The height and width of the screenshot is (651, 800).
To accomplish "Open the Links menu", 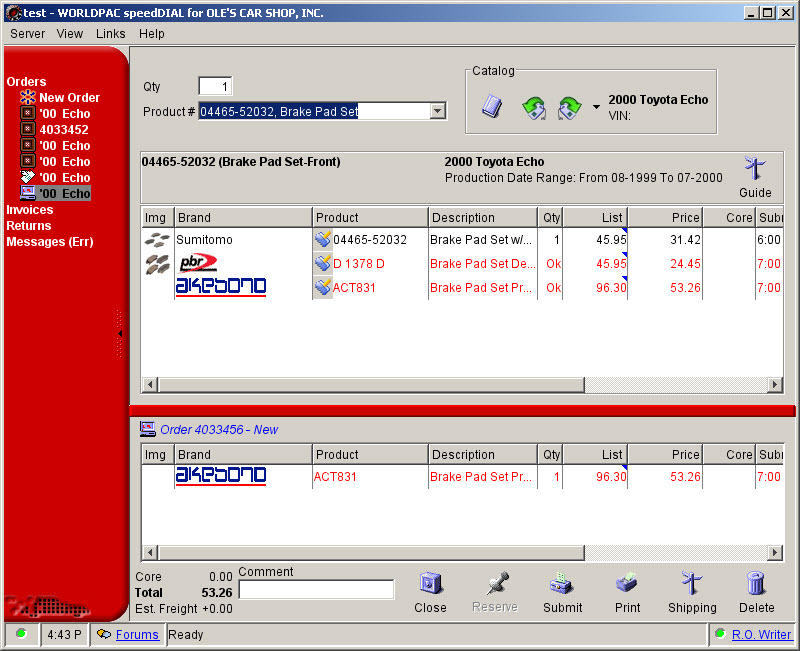I will [110, 34].
